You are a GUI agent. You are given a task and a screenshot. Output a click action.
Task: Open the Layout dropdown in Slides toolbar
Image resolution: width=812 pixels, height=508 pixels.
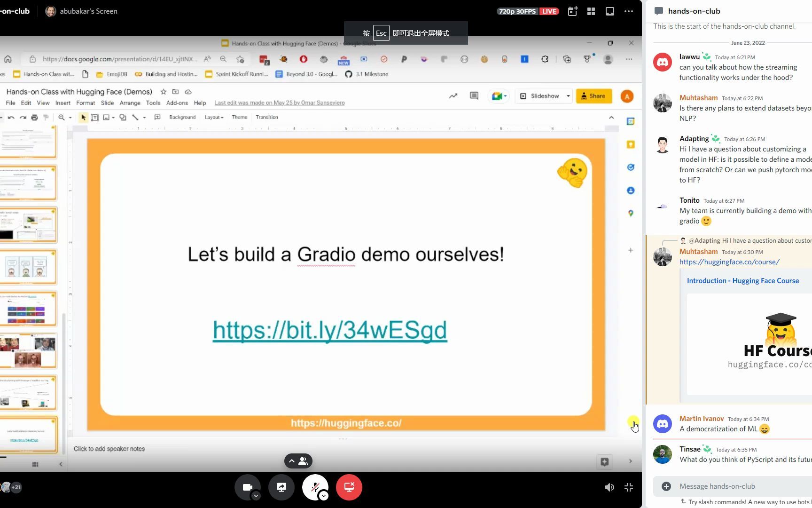214,117
